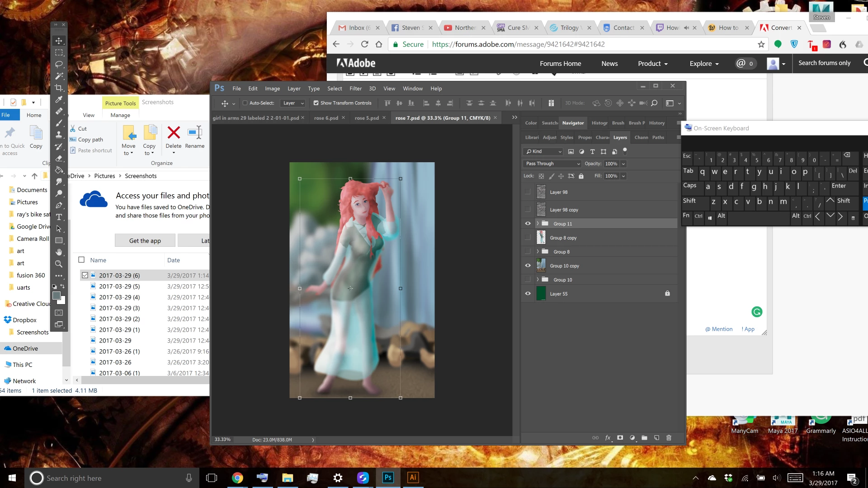Viewport: 868px width, 488px height.
Task: Open the Pass Through blend mode dropdown
Action: [552, 164]
